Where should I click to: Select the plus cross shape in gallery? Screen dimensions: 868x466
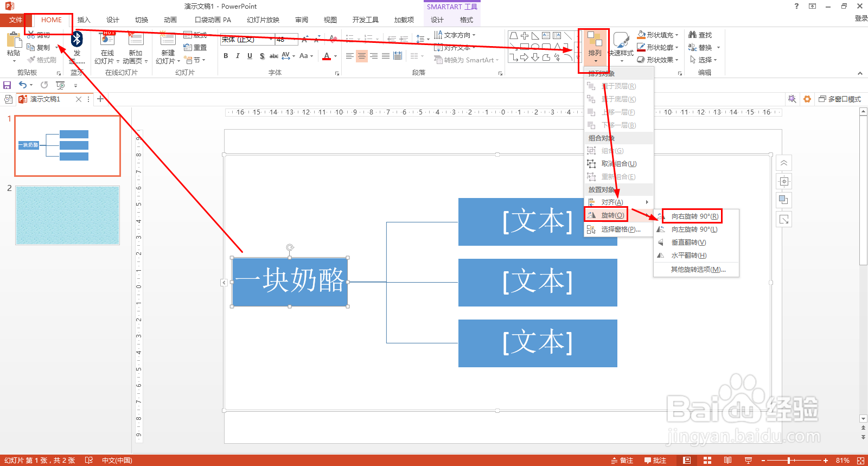[525, 36]
